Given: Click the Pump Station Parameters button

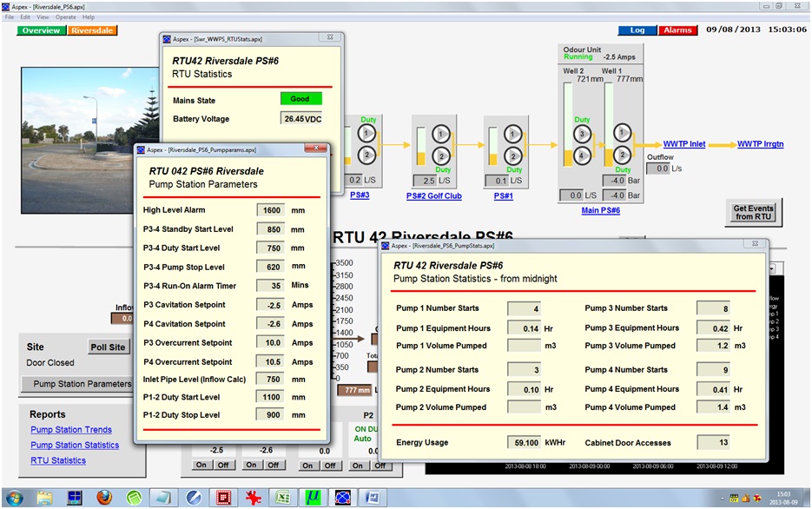Looking at the screenshot, I should pos(77,384).
